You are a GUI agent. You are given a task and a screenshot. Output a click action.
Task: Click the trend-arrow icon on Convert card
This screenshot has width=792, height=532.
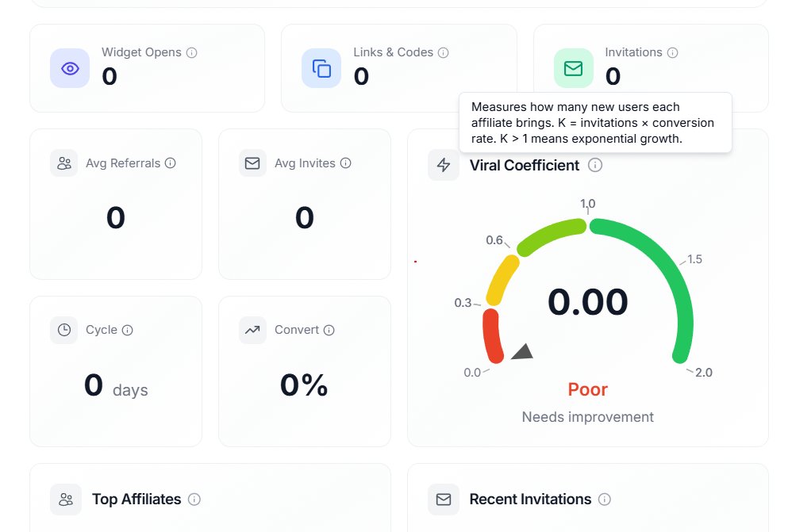[252, 330]
